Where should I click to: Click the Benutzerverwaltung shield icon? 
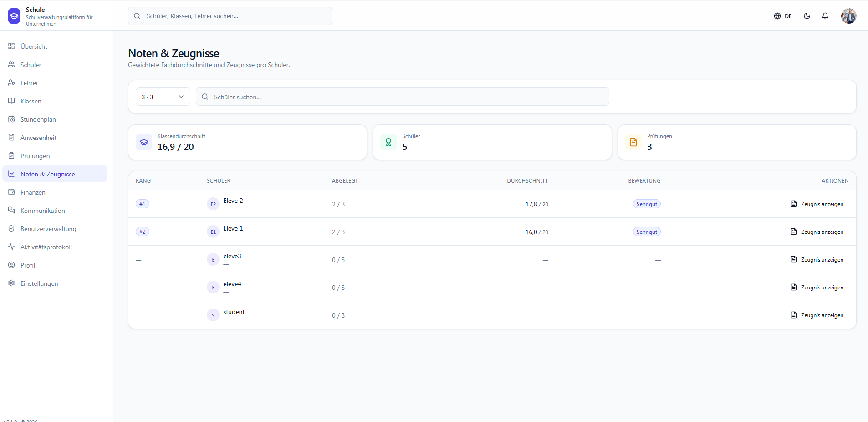click(x=11, y=228)
